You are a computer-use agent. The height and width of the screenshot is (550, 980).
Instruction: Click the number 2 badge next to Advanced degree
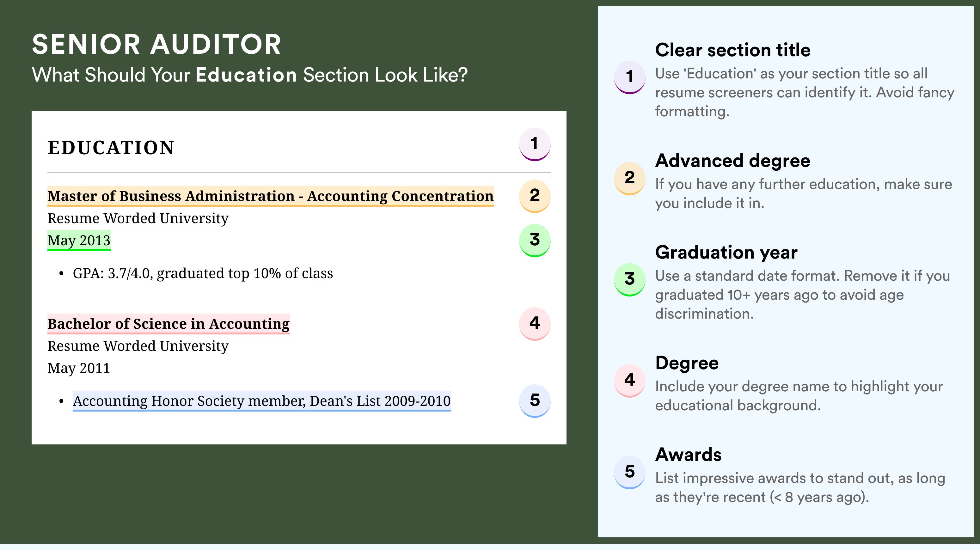[630, 178]
